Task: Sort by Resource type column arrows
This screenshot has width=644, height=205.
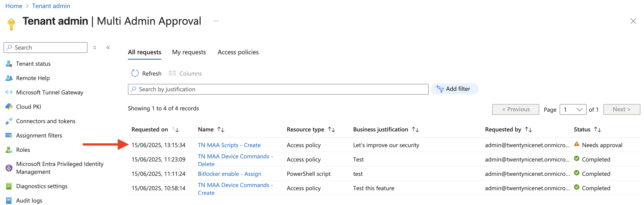Action: [x=331, y=129]
